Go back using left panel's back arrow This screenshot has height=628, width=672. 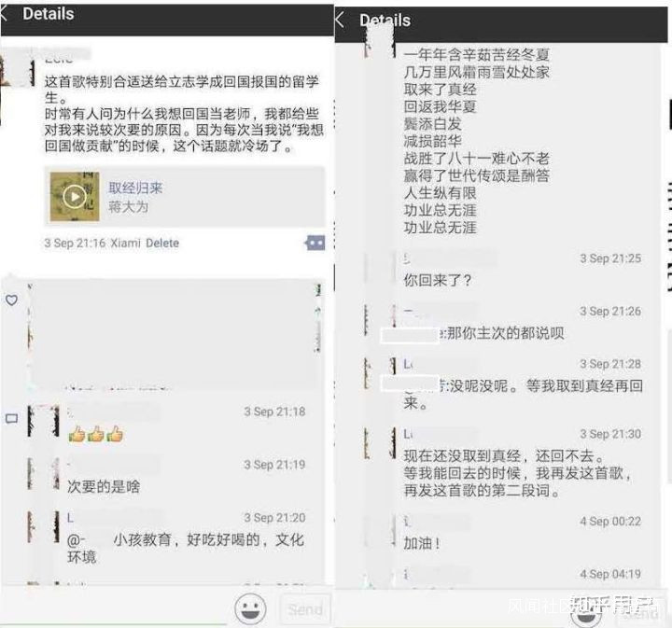(4, 14)
